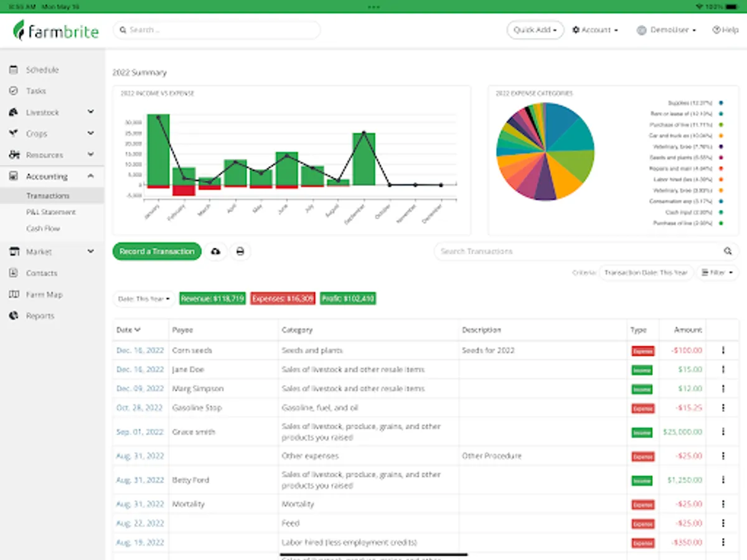Open the Account dropdown menu
The height and width of the screenshot is (560, 747).
[595, 30]
